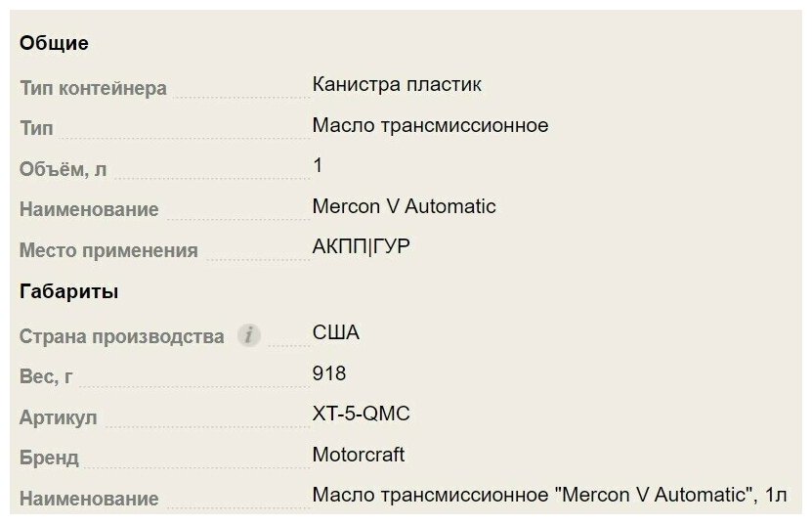Click the Вес, г label
This screenshot has width=812, height=524.
point(46,376)
